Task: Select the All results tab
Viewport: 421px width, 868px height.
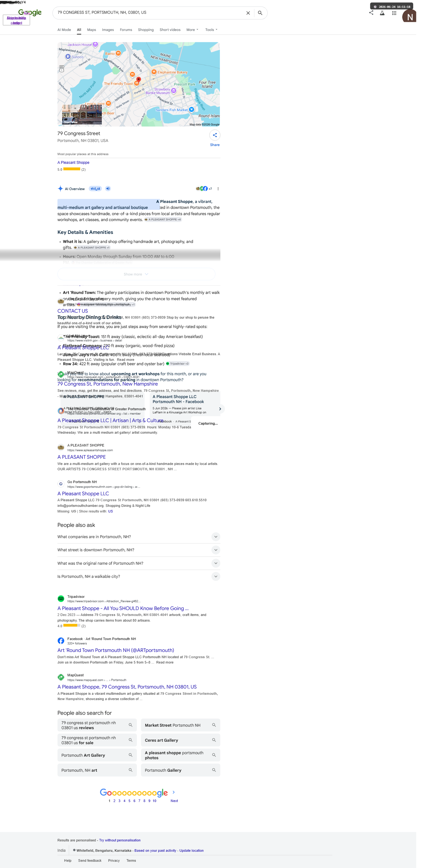Action: 80,30
